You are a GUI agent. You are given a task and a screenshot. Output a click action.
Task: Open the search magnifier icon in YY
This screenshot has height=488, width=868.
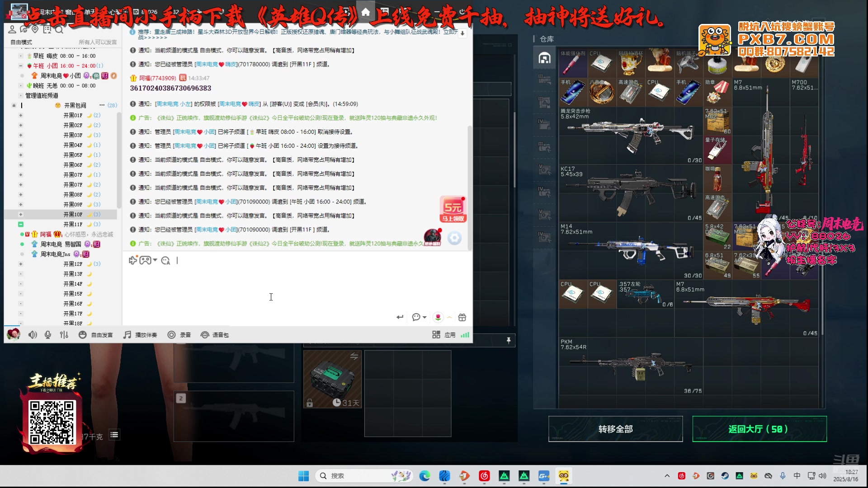59,29
